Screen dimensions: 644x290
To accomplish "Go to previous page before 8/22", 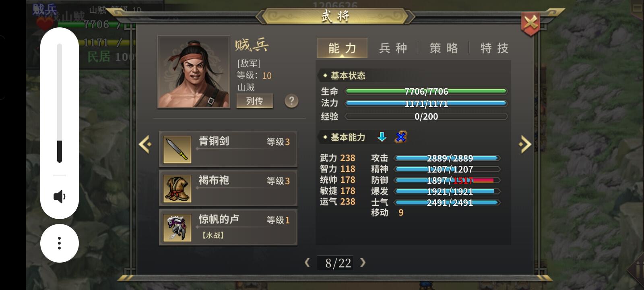I will coord(308,263).
